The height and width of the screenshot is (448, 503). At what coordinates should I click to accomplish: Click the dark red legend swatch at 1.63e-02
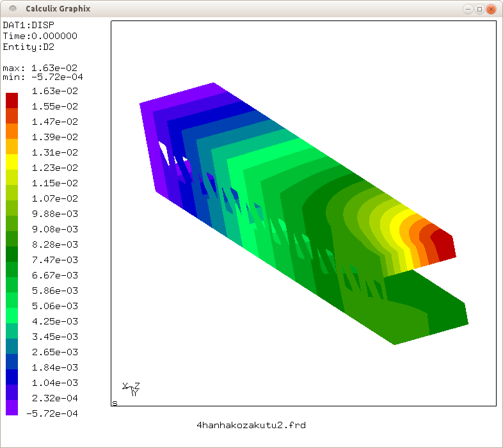tap(12, 100)
